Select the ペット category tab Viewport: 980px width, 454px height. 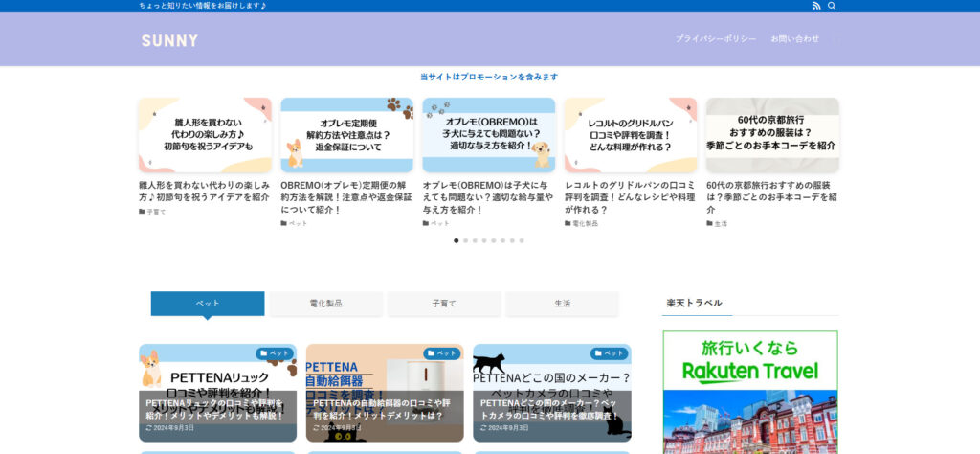pyautogui.click(x=207, y=304)
